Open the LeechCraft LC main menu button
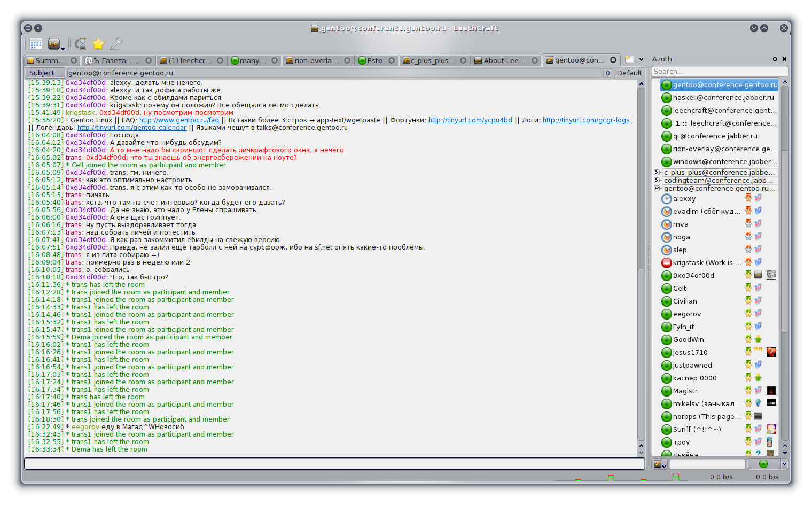 (x=54, y=44)
